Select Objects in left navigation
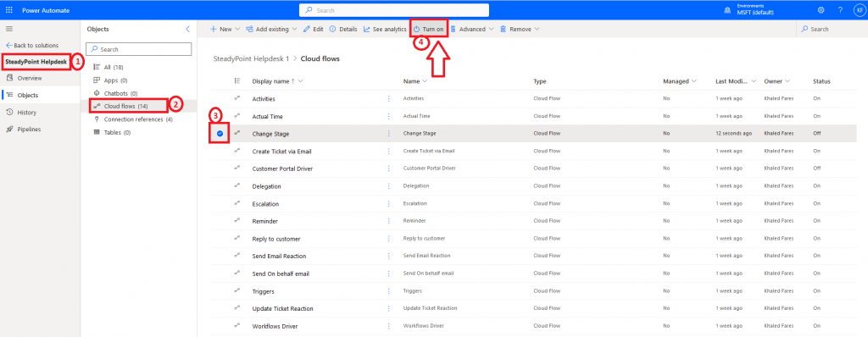The image size is (868, 337). pos(28,95)
